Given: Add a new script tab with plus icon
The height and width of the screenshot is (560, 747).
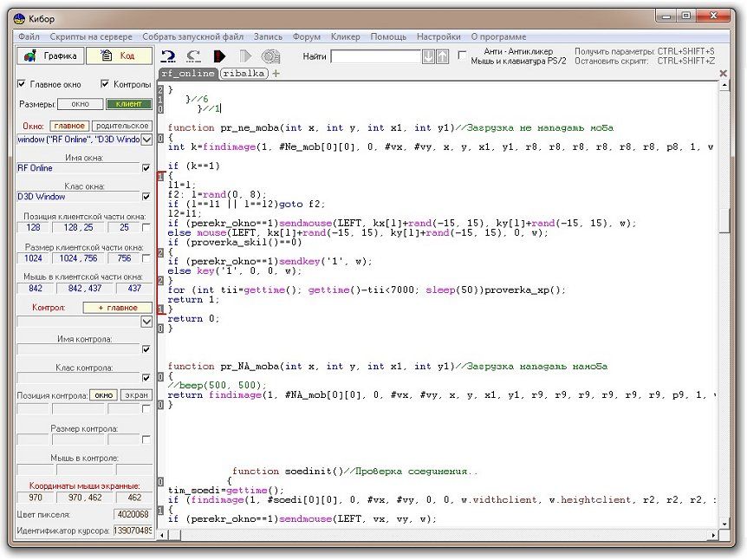Looking at the screenshot, I should coord(276,74).
